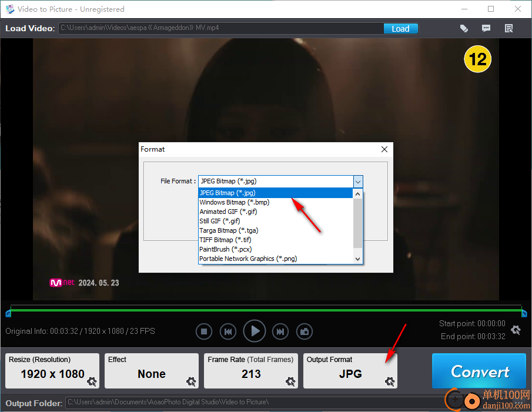Maximize the Video to Picture window
The width and height of the screenshot is (532, 412).
point(491,9)
